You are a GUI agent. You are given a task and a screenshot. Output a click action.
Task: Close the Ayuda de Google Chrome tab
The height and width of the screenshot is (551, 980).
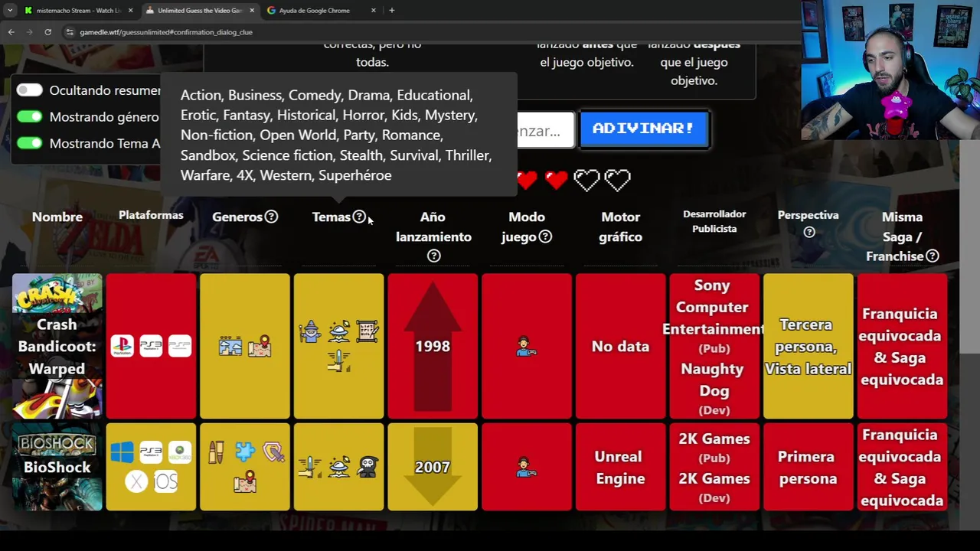coord(373,11)
